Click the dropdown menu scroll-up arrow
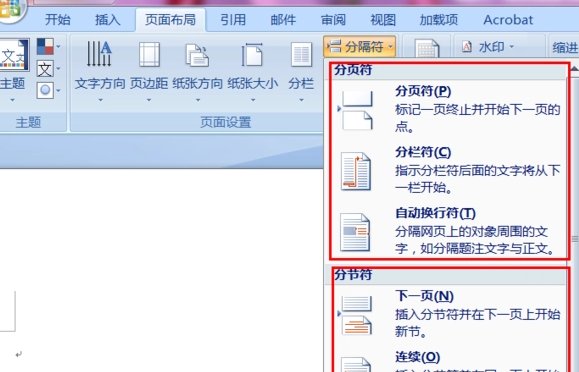 pyautogui.click(x=575, y=69)
